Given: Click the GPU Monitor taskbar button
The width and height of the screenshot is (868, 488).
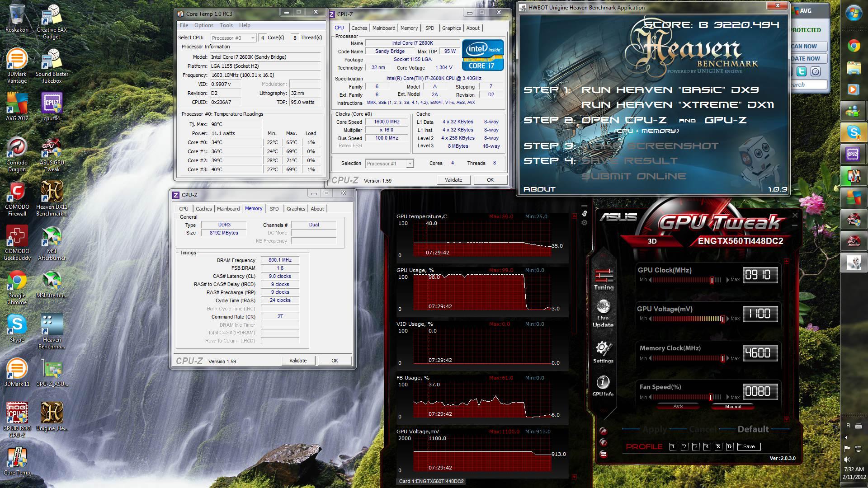Looking at the screenshot, I should tap(854, 241).
